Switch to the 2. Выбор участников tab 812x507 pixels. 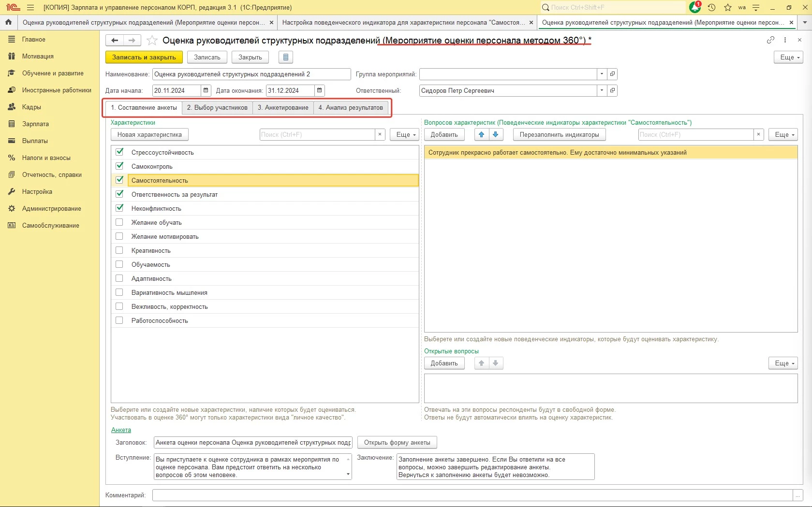(x=217, y=108)
